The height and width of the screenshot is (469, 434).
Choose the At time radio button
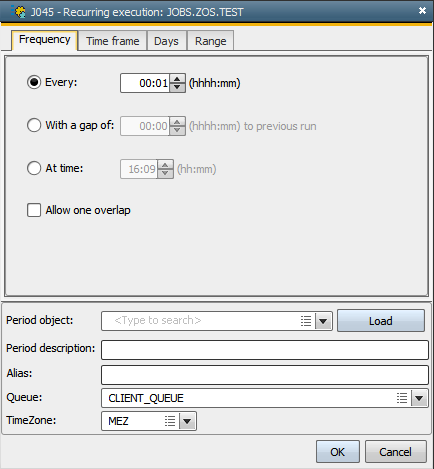(34, 168)
